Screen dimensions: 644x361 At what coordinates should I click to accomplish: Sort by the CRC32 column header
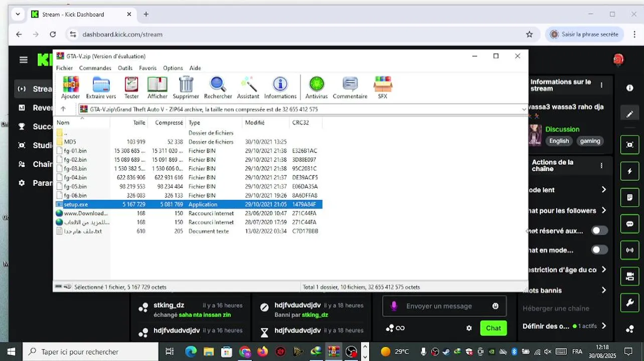pyautogui.click(x=305, y=123)
